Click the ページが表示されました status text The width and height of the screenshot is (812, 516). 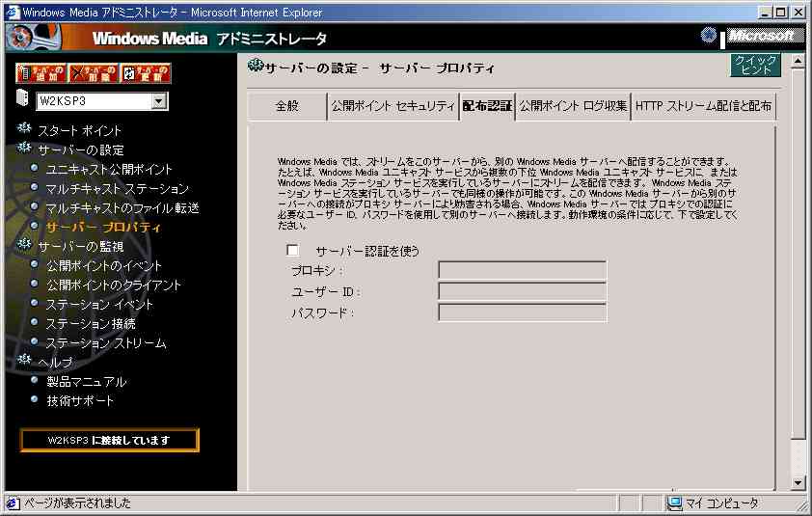78,502
